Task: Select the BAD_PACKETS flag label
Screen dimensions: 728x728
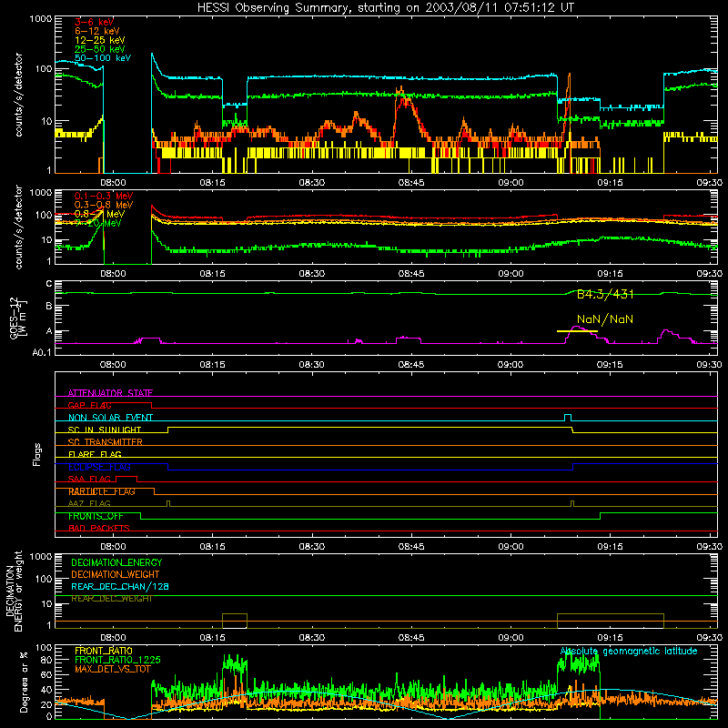Action: [99, 528]
